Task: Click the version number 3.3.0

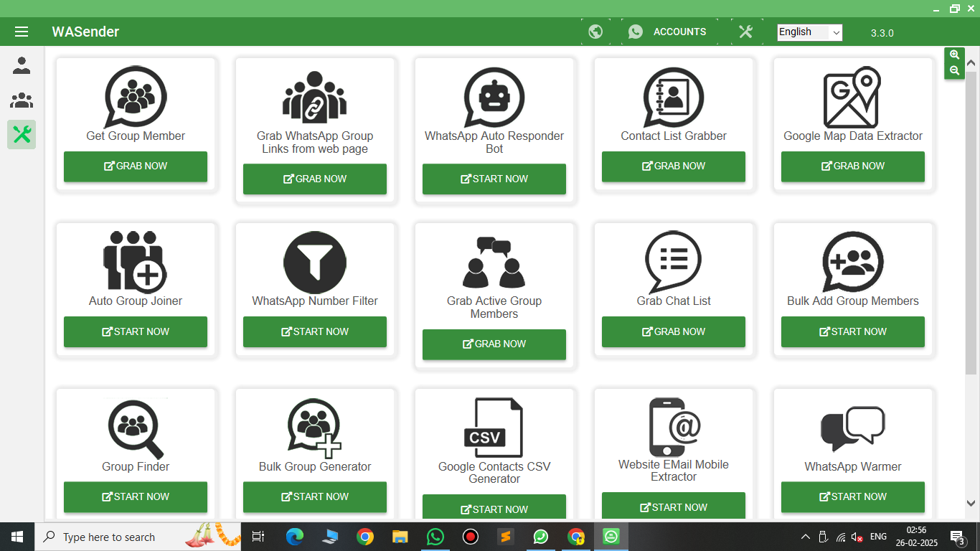Action: pos(882,33)
